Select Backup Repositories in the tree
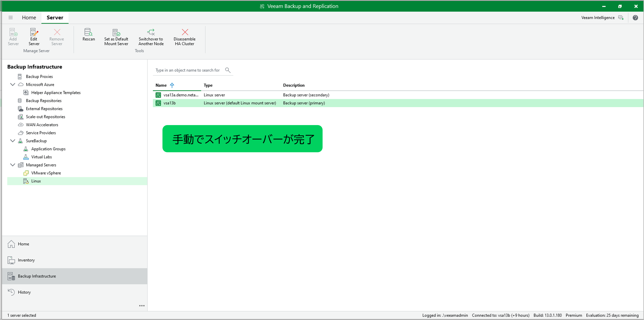 click(x=44, y=101)
